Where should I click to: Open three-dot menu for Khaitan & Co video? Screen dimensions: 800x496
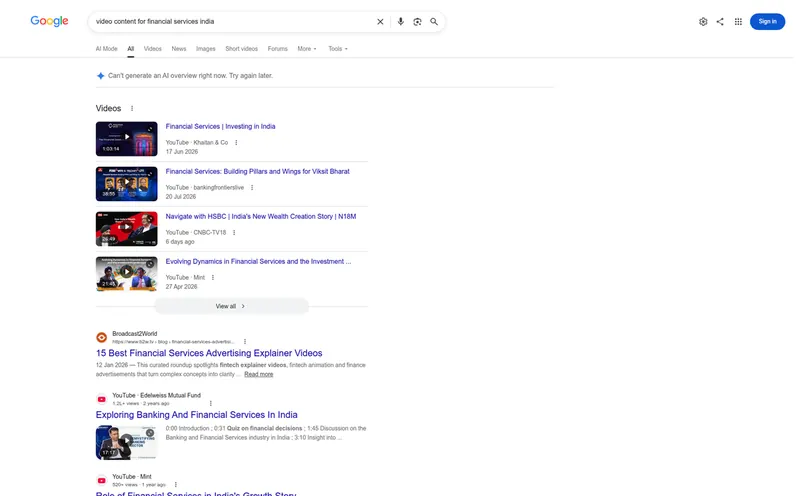pyautogui.click(x=236, y=142)
